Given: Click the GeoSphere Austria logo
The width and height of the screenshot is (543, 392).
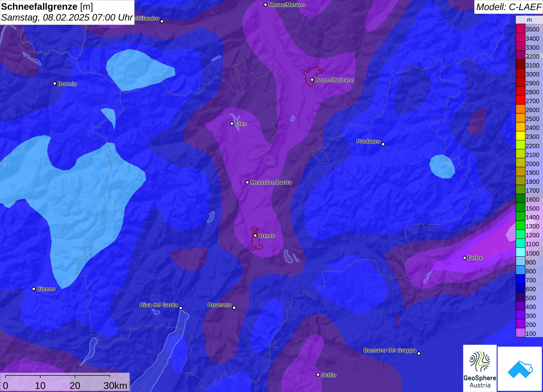Looking at the screenshot, I should point(480,368).
